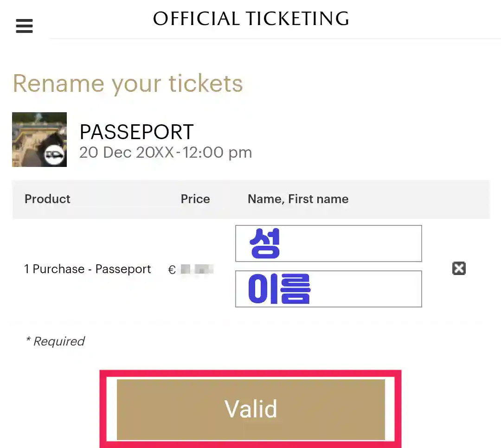Click the Name, First name column header
This screenshot has height=448, width=501.
[298, 199]
